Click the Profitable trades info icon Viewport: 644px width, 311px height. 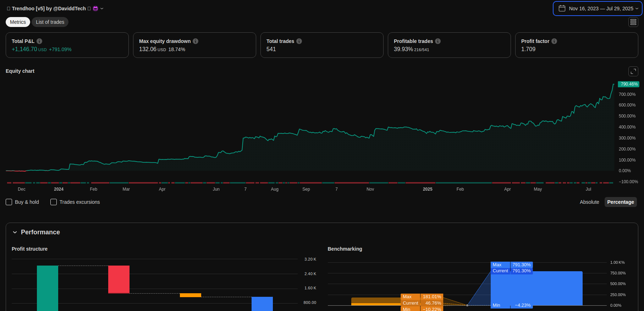(438, 41)
